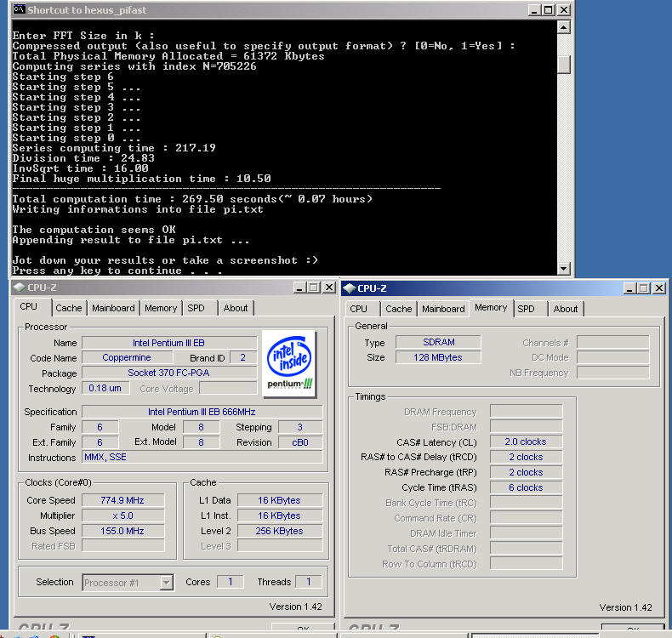
Task: Click the Level 2 cache value '256 KBytes'
Action: click(279, 531)
